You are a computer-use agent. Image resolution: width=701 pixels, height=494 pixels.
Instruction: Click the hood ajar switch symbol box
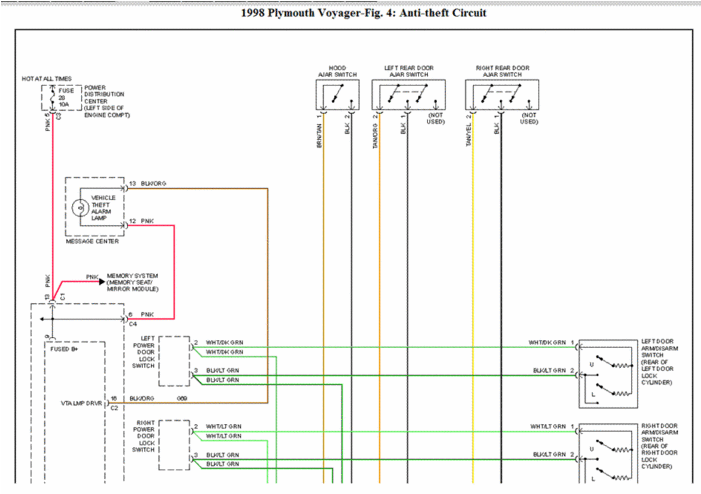coord(338,95)
